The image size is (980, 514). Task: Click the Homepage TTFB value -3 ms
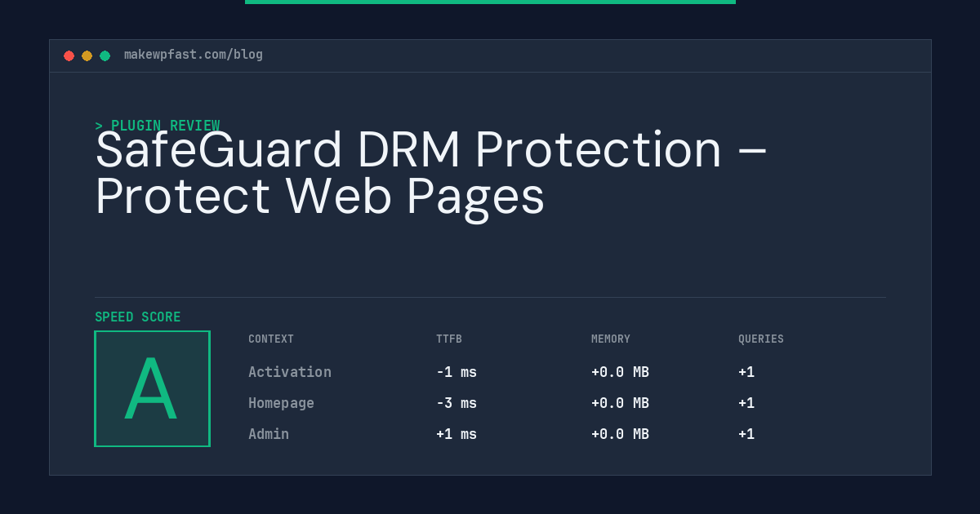click(x=457, y=403)
